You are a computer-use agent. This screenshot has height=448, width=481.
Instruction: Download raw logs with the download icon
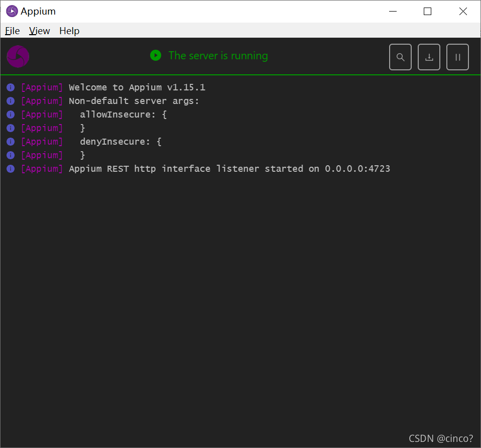click(x=429, y=57)
